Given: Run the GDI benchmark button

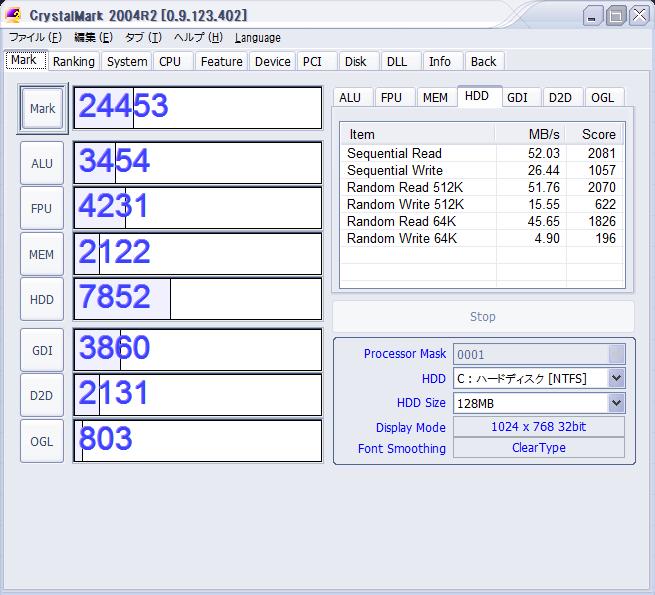Looking at the screenshot, I should [42, 350].
